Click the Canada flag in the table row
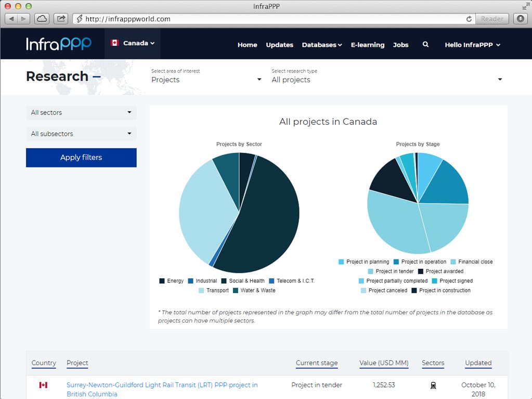The height and width of the screenshot is (399, 532). [43, 385]
